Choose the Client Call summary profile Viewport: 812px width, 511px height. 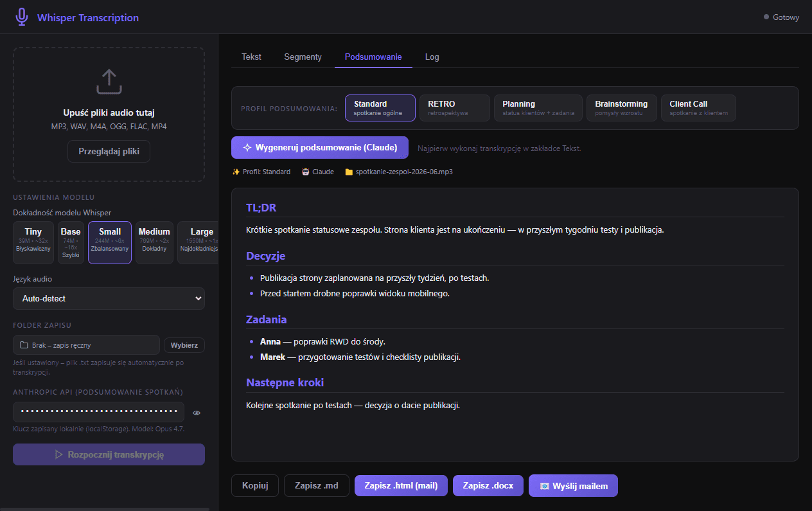[699, 108]
